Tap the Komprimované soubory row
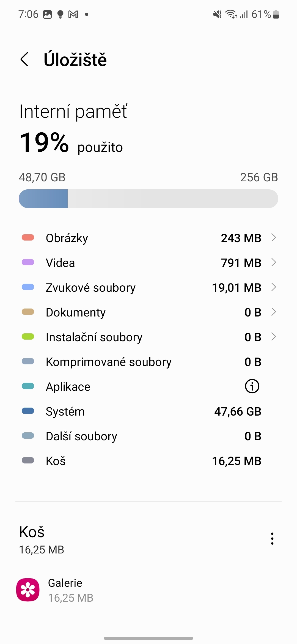 coord(148,362)
